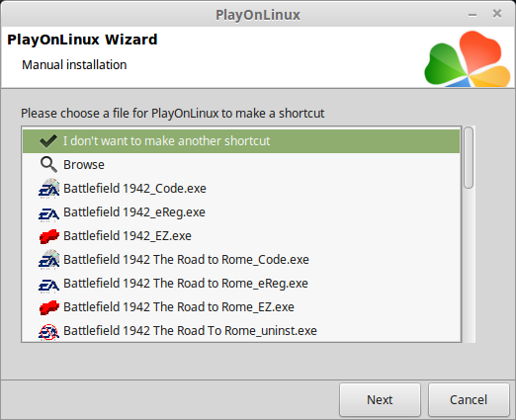
Task: Click the EA icon for Battlefield 1942_Code.exe
Action: click(48, 189)
